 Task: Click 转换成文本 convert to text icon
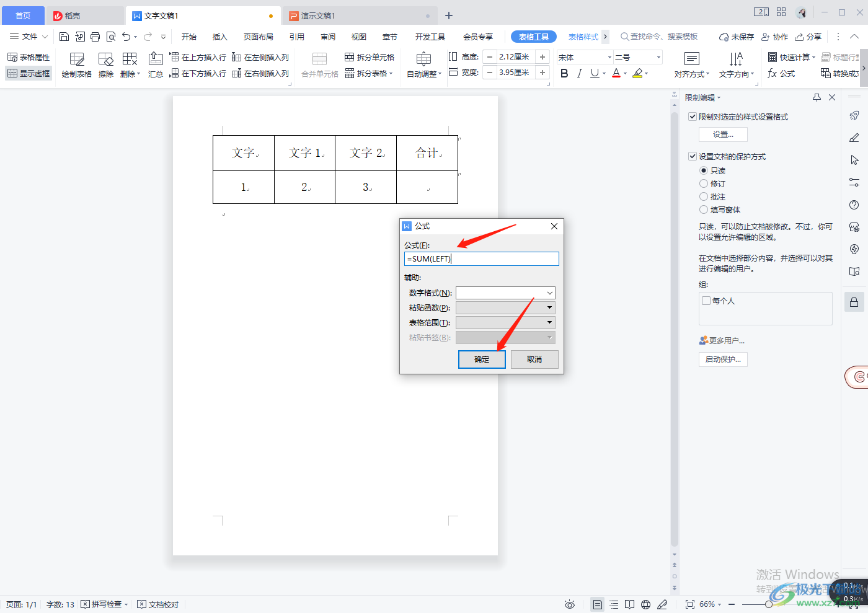(x=840, y=73)
